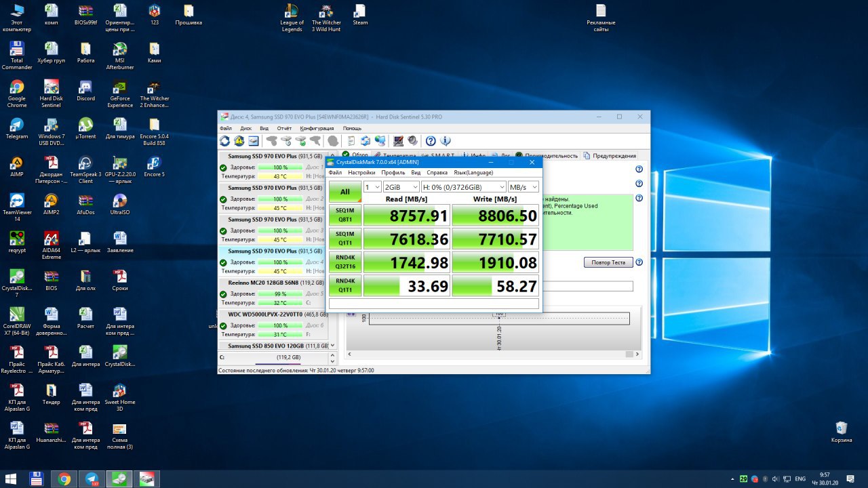Screen dimensions: 868x488
Task: Click the taskbar clock showing 9:57
Action: (825, 479)
